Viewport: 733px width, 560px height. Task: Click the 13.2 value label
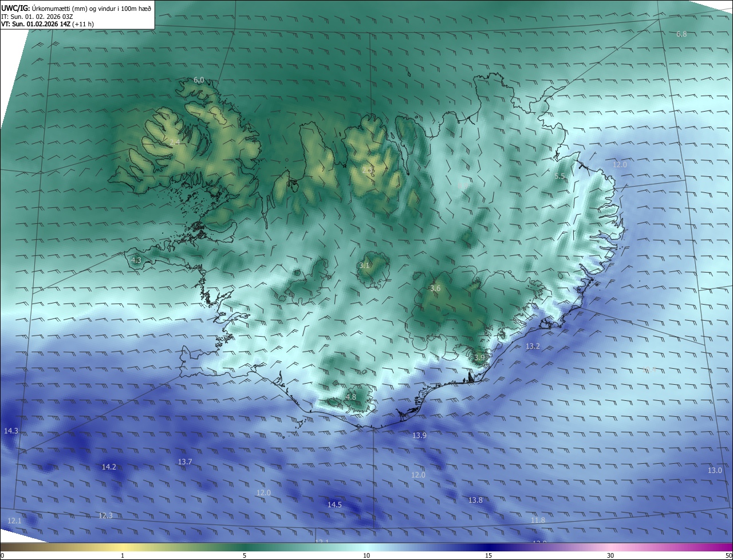[533, 346]
